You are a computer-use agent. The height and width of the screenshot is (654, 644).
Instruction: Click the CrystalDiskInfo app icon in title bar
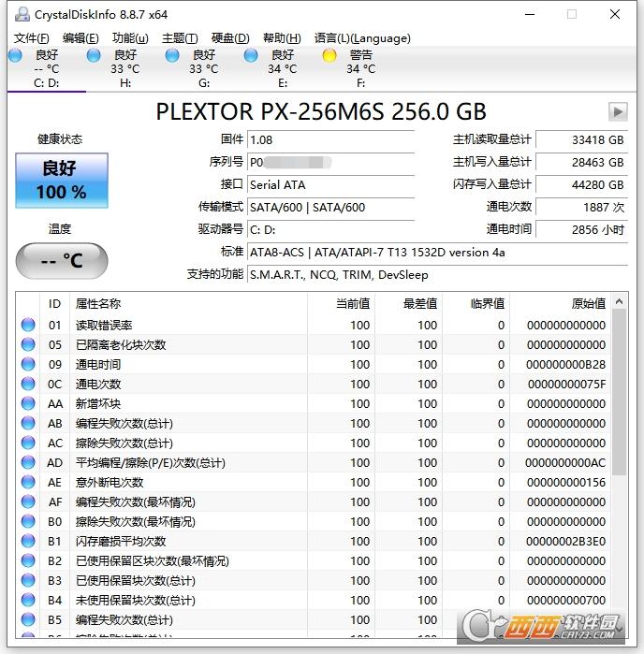[x=22, y=15]
